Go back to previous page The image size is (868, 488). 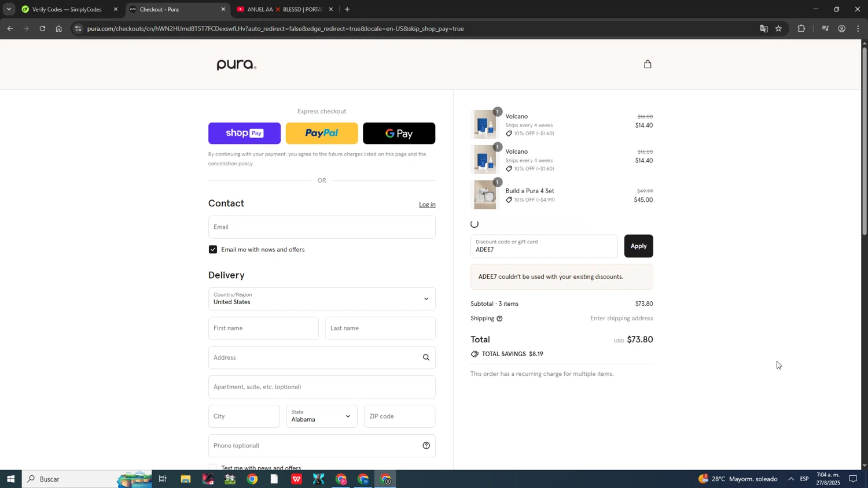(x=10, y=28)
